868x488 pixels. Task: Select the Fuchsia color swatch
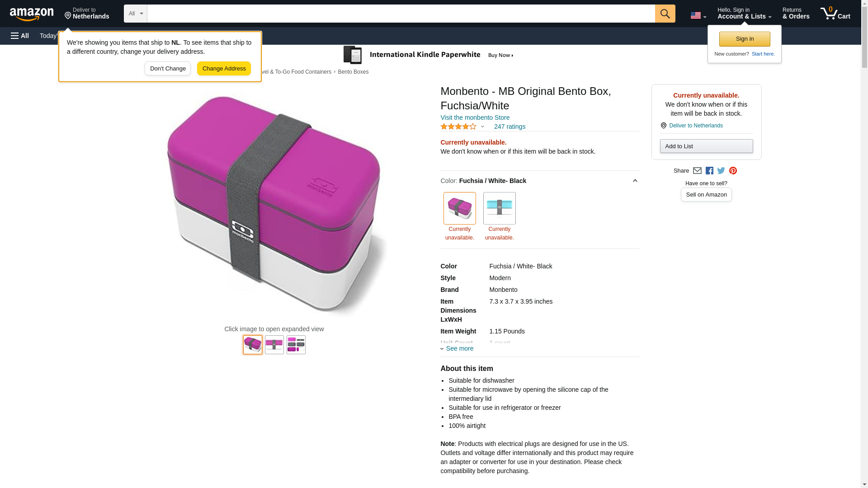pos(459,208)
